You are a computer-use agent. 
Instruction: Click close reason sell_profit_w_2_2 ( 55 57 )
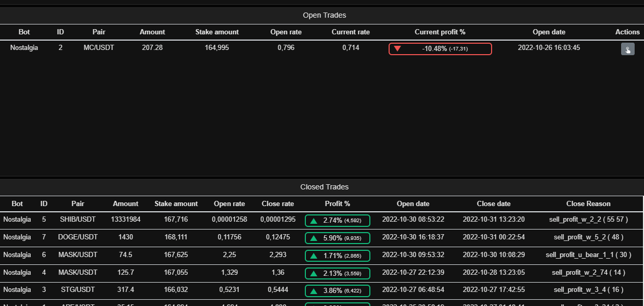(588, 220)
